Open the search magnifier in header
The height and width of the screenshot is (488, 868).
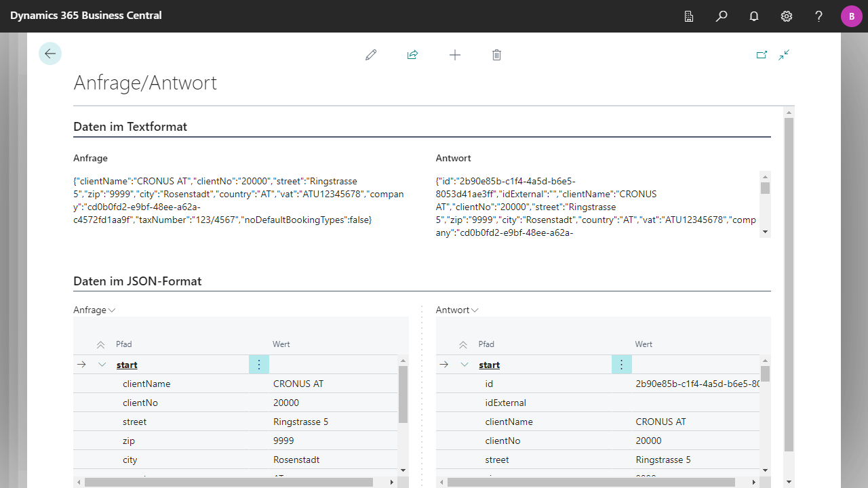[x=722, y=16]
